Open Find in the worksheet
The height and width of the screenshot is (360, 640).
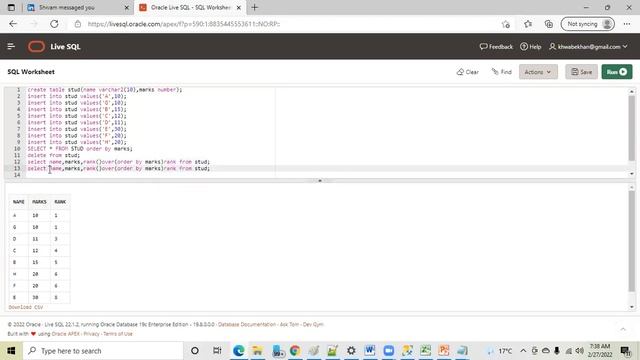coord(502,72)
